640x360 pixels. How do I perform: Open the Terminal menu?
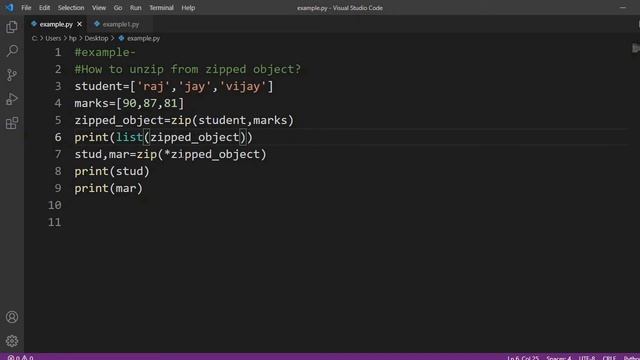pos(161,8)
